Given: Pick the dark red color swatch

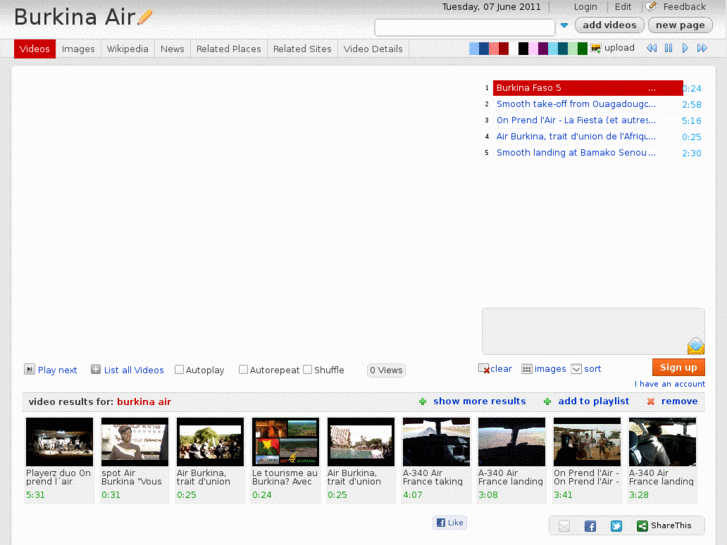Looking at the screenshot, I should click(x=504, y=49).
